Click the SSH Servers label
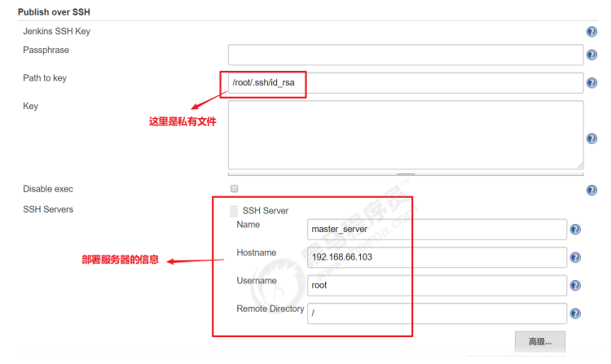Image resolution: width=611 pixels, height=364 pixels. [x=48, y=209]
